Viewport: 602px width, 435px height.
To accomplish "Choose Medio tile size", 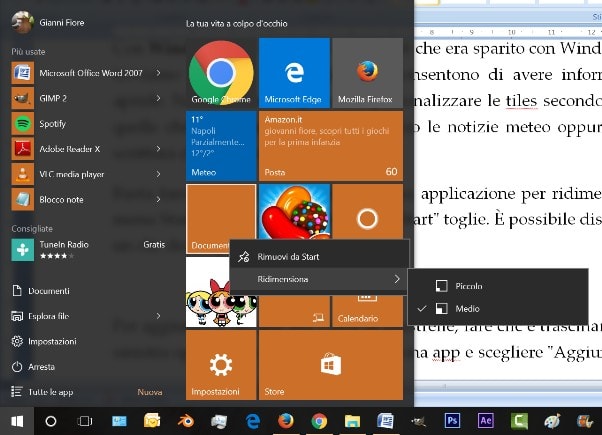I will pos(498,309).
